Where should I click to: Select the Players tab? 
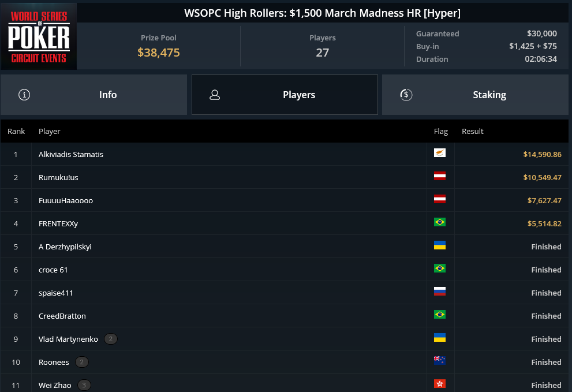(285, 95)
